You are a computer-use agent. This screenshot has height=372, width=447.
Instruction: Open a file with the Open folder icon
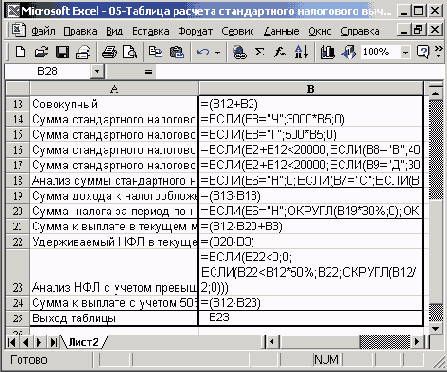(41, 52)
